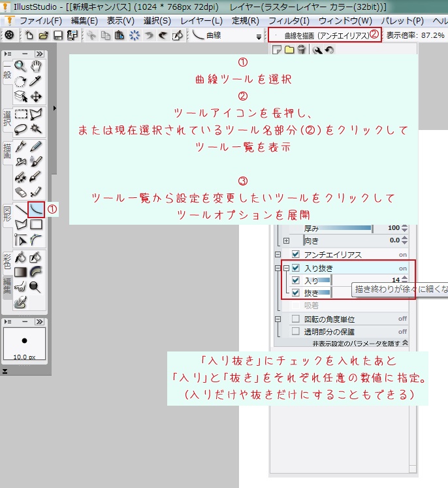
Task: Select the Polygon selection tool
Action: [x=36, y=114]
